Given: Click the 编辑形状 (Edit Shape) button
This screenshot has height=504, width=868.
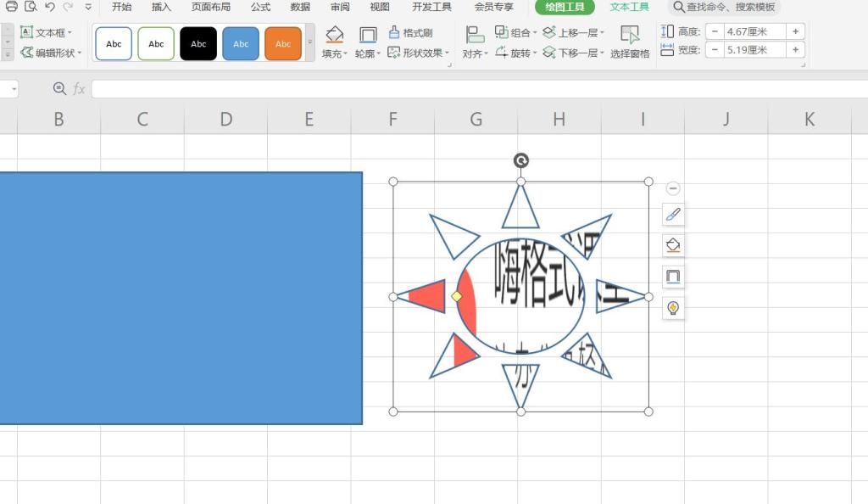Looking at the screenshot, I should coord(53,53).
